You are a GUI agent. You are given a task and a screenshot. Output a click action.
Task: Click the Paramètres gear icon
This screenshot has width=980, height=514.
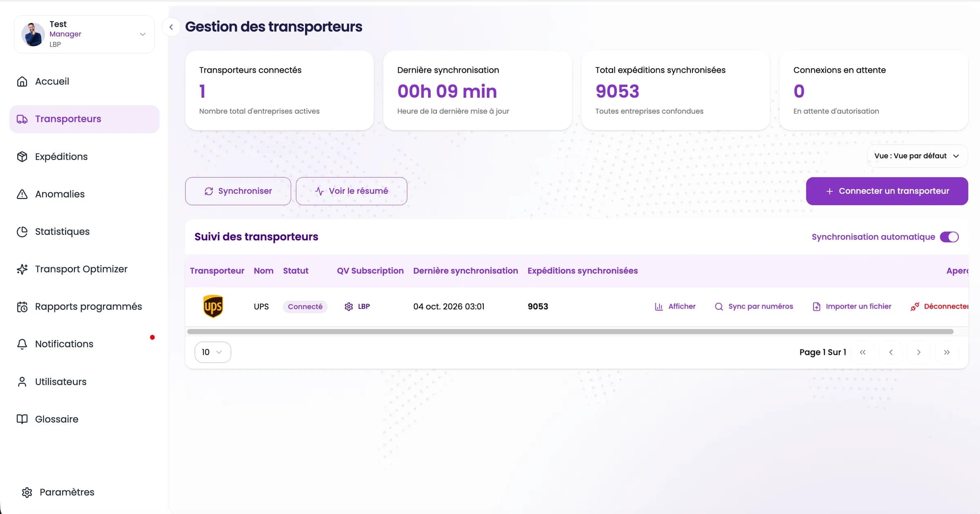[27, 492]
